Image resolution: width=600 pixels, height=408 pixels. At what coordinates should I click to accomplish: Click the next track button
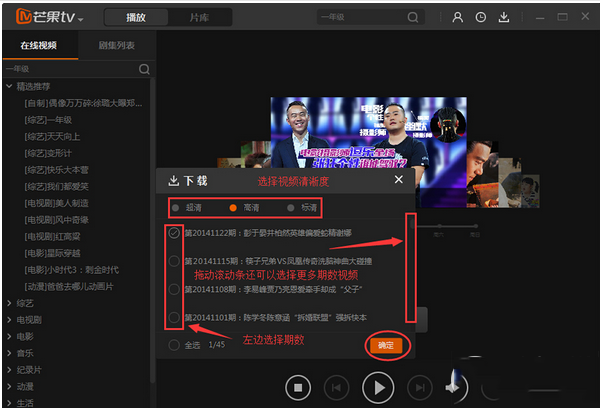(420, 388)
